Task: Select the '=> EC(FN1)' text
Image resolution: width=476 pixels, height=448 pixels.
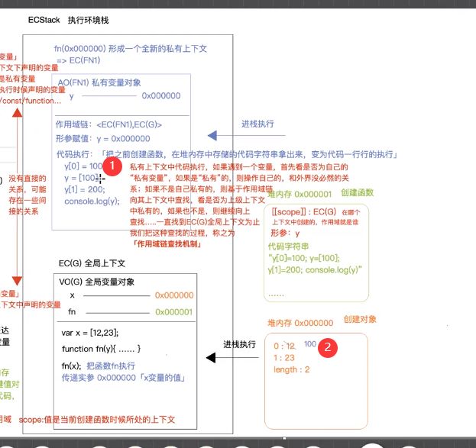Action: (x=79, y=60)
